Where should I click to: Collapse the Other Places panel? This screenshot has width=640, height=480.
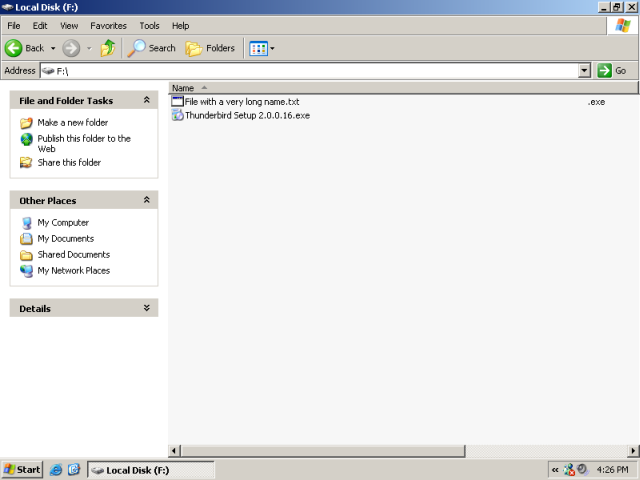tap(147, 200)
